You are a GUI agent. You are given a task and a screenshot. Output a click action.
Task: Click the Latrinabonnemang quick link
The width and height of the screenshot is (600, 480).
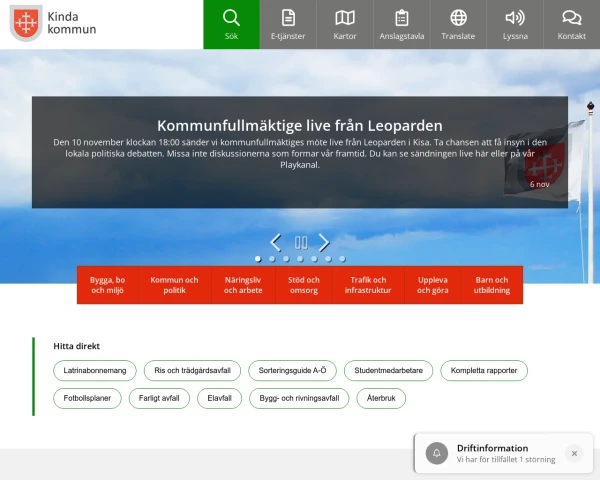point(95,371)
